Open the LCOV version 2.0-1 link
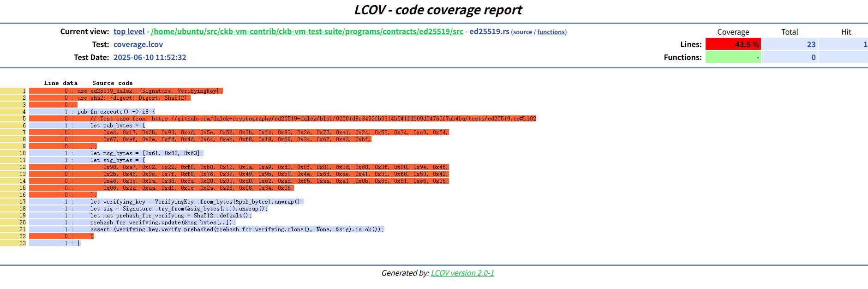The width and height of the screenshot is (868, 289). [462, 273]
